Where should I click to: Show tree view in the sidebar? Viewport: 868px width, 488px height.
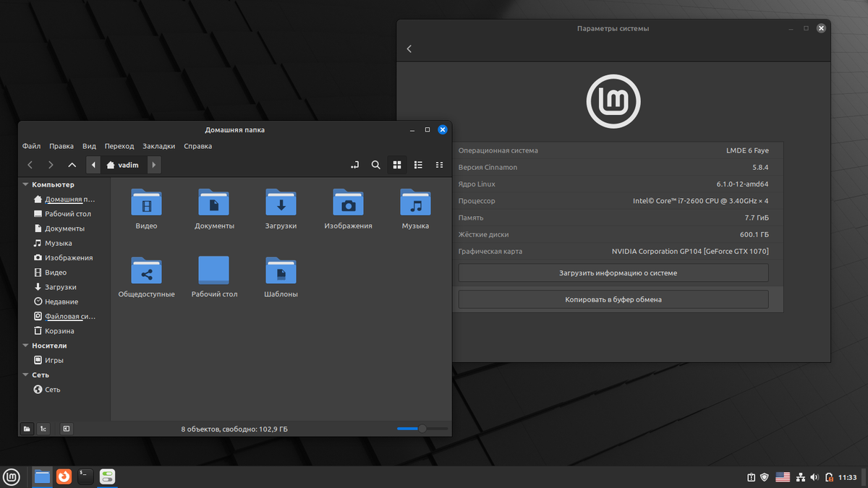tap(43, 429)
